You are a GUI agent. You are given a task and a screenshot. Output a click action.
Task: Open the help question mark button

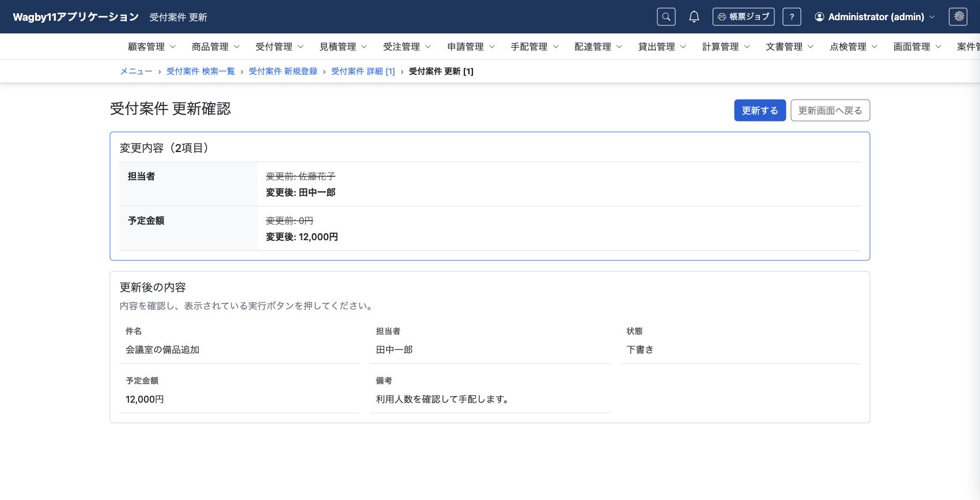792,17
